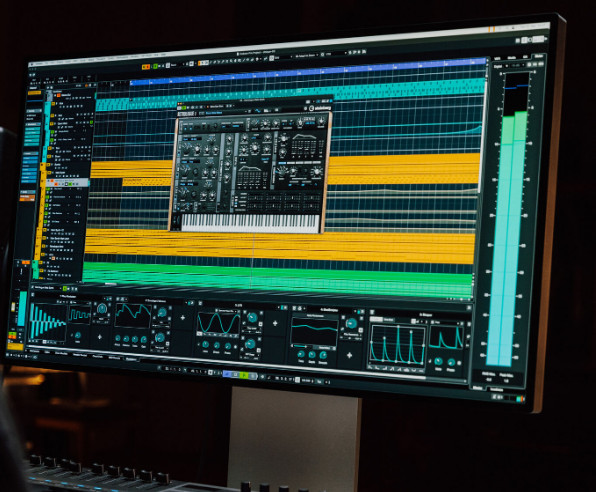Click the cyan channel meter in lower-left corner
Viewport: 596px width, 492px height.
23,308
